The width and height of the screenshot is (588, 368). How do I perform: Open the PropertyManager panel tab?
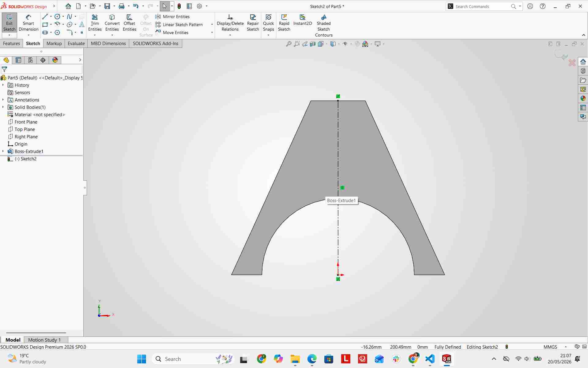(18, 60)
